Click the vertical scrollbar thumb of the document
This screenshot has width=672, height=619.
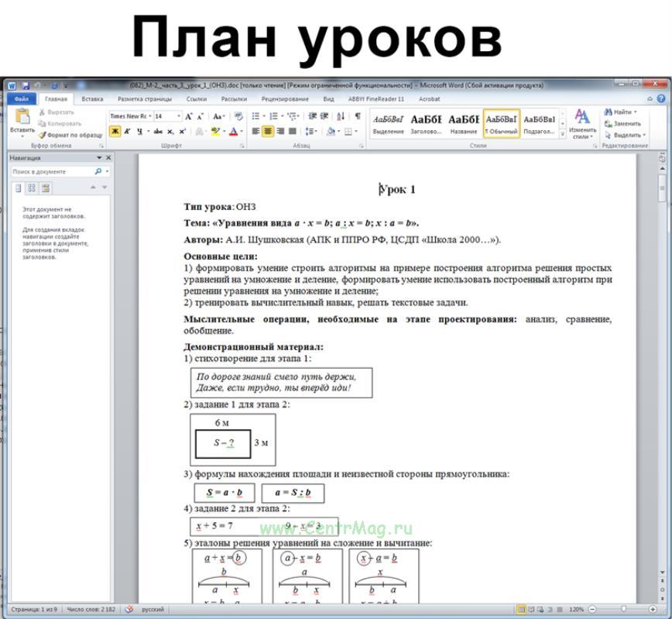(x=662, y=188)
